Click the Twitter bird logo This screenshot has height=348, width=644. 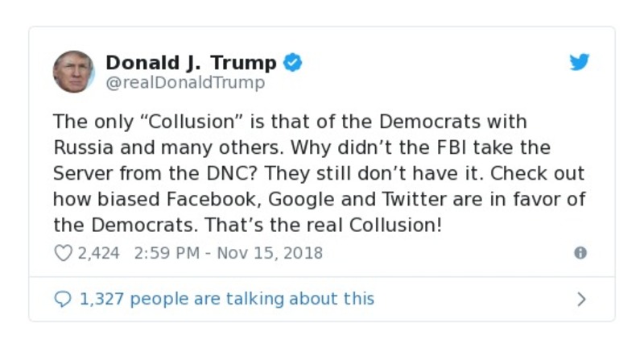click(580, 63)
